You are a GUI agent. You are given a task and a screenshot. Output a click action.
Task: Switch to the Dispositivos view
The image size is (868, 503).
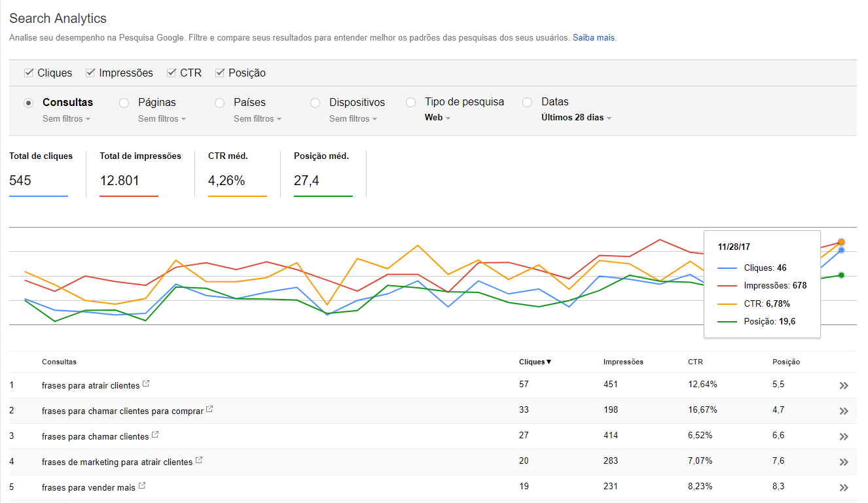coord(315,103)
